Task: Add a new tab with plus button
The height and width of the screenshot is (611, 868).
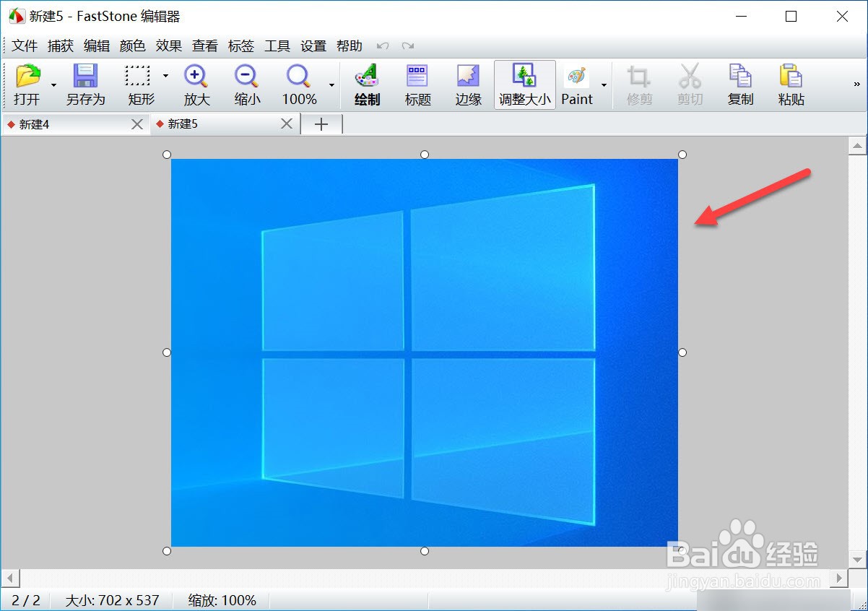Action: [321, 124]
